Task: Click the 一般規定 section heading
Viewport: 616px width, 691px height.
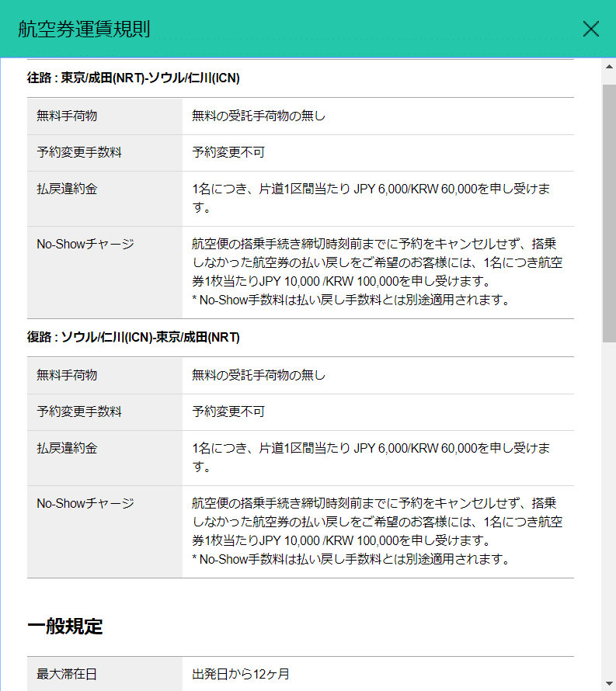Action: pyautogui.click(x=65, y=627)
